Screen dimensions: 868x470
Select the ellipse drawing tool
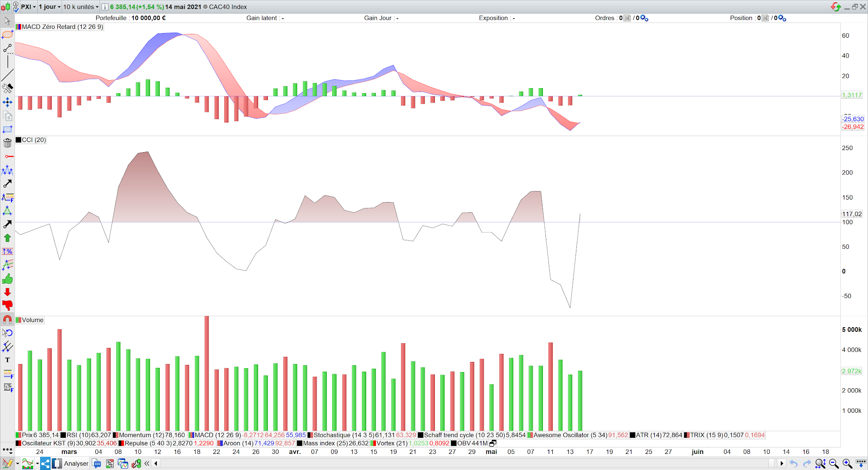coord(7,34)
